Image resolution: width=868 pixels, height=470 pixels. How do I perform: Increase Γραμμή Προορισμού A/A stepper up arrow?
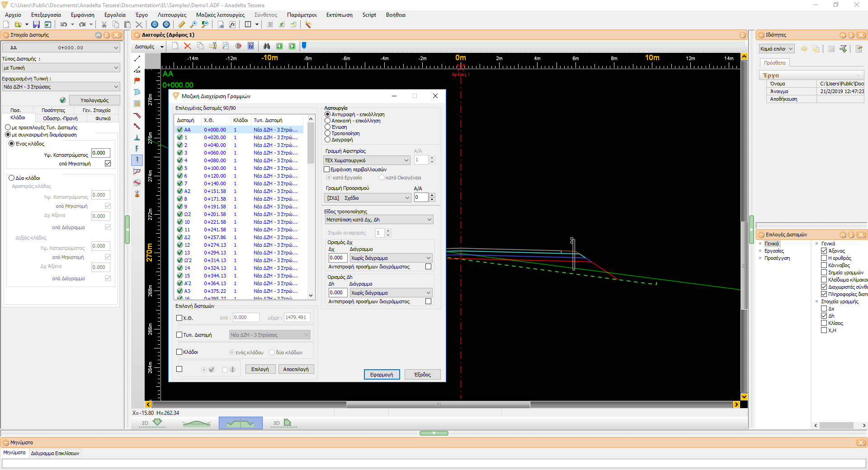tap(432, 195)
